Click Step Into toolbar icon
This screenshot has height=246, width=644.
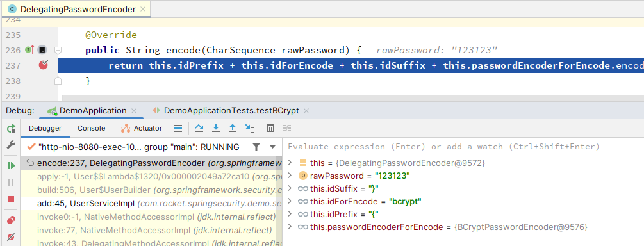[215, 129]
